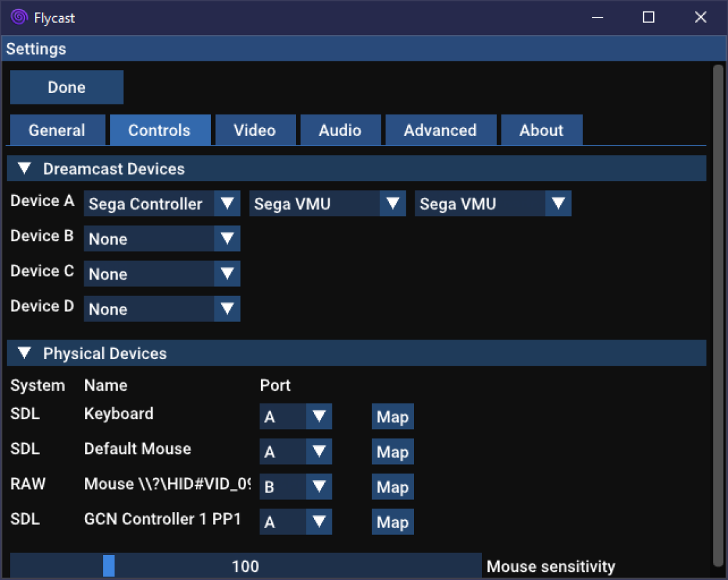Maximize the Flycast window
The width and height of the screenshot is (728, 580).
click(648, 18)
